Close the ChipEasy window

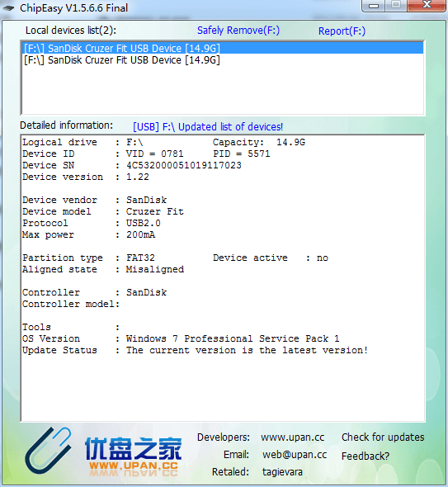427,6
